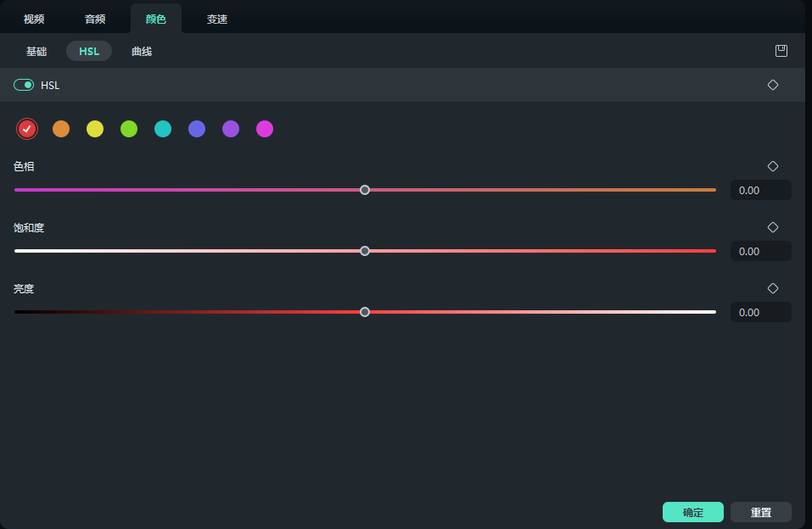Select the yellow color swatch

(x=95, y=129)
